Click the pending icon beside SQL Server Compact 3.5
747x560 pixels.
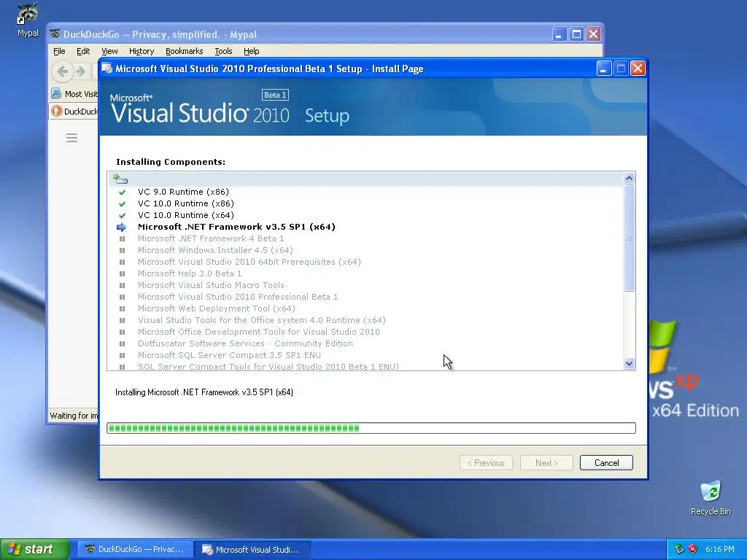(x=122, y=355)
